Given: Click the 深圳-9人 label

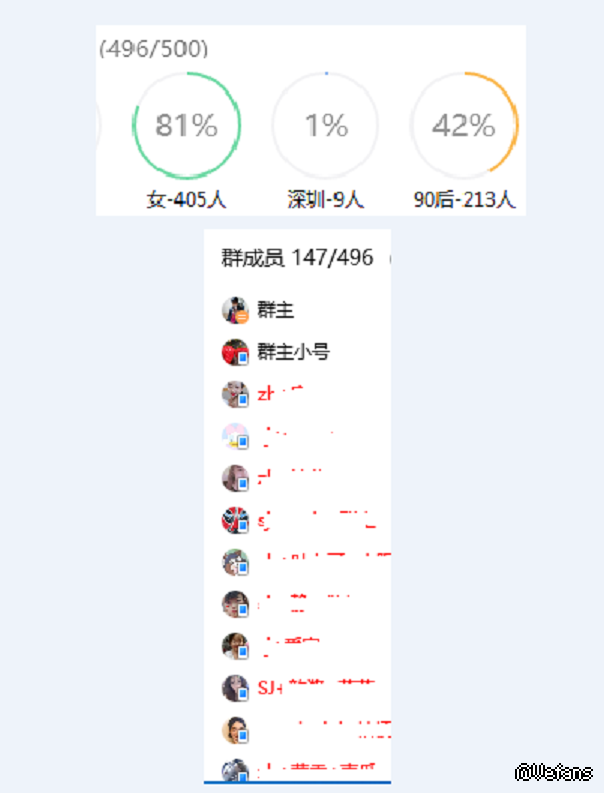Looking at the screenshot, I should click(326, 200).
